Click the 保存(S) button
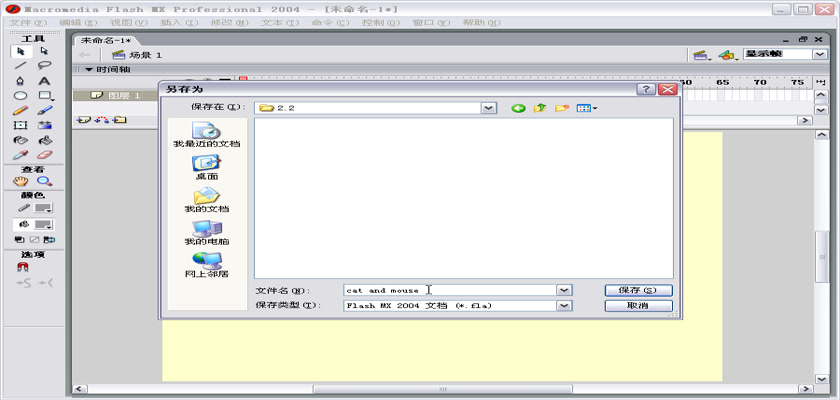Image resolution: width=840 pixels, height=400 pixels. [639, 290]
